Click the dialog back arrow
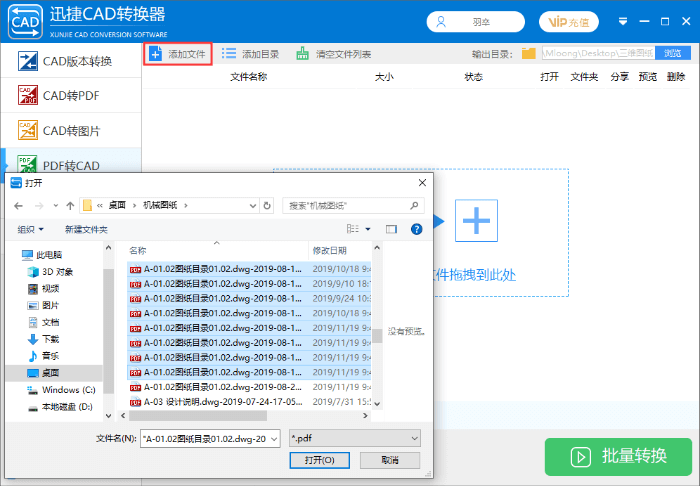Image resolution: width=700 pixels, height=486 pixels. pyautogui.click(x=18, y=206)
